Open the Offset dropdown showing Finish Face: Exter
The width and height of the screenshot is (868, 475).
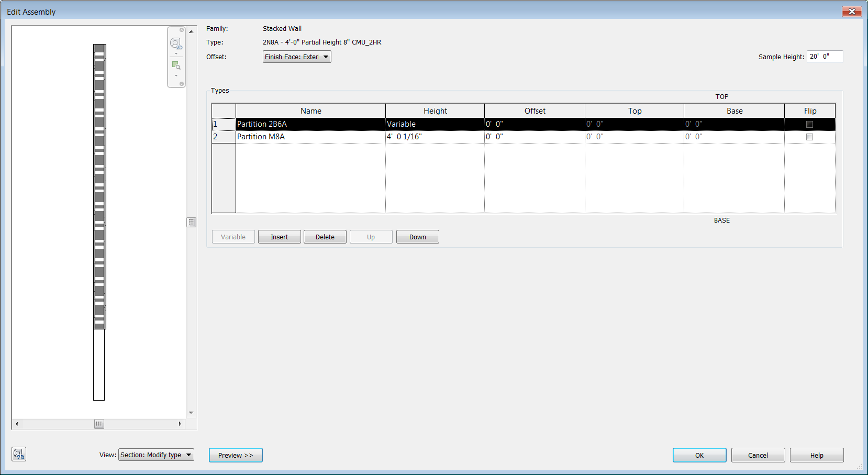[297, 57]
